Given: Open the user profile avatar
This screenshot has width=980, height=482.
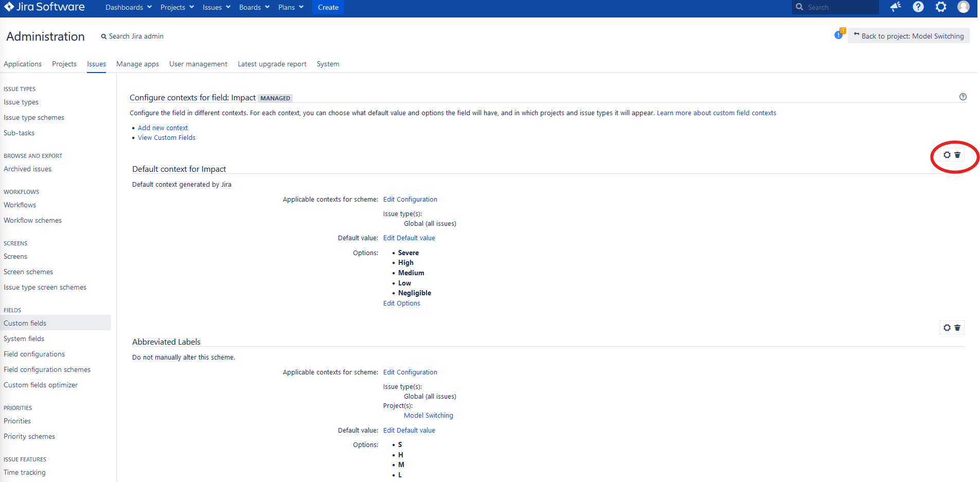Looking at the screenshot, I should [964, 7].
